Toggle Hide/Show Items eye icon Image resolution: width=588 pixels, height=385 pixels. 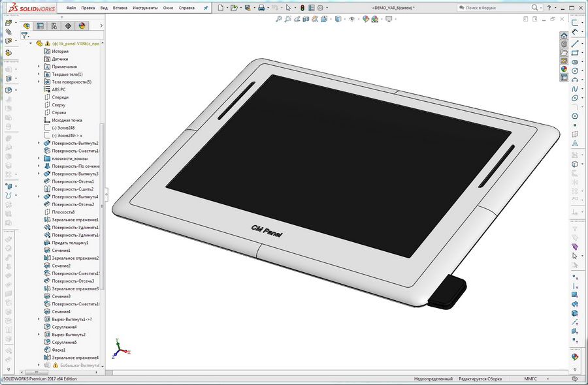[x=352, y=19]
